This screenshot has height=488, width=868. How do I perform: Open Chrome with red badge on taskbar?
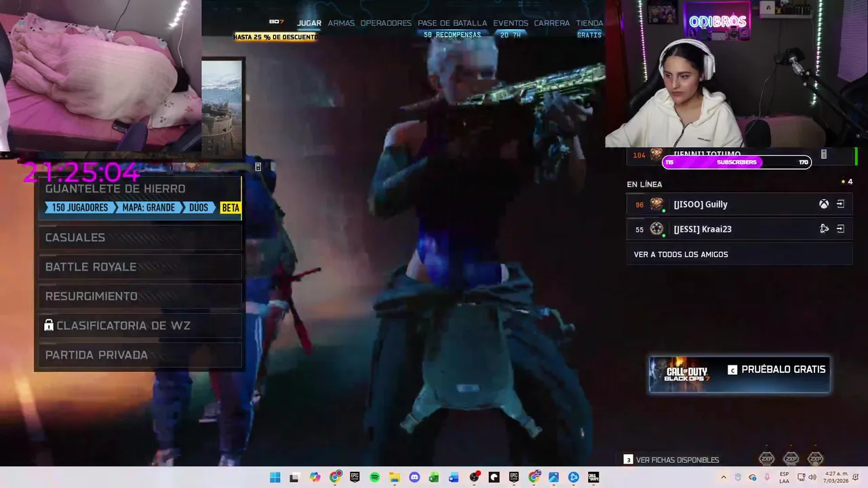335,477
